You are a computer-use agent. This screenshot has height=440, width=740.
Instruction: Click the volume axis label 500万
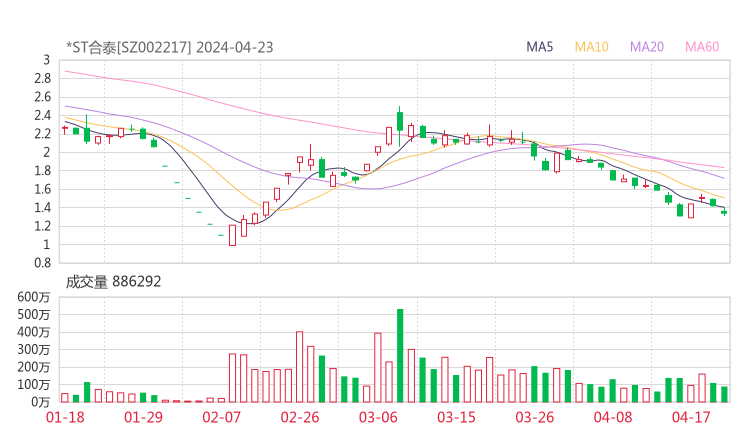click(x=34, y=314)
